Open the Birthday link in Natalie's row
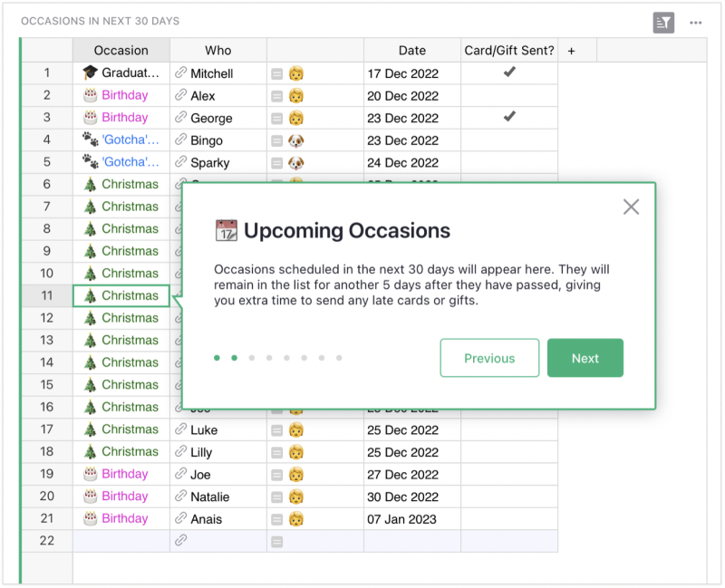 126,496
